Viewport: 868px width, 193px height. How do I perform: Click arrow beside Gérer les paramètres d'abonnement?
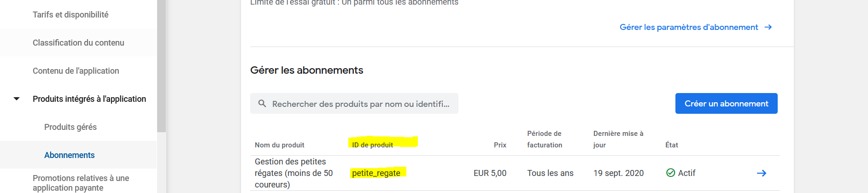(768, 27)
